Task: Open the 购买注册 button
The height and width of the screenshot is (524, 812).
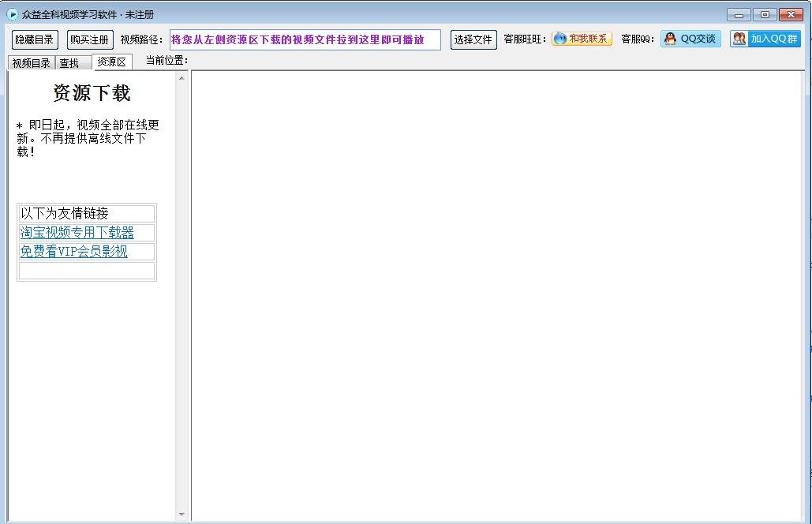Action: pyautogui.click(x=90, y=40)
